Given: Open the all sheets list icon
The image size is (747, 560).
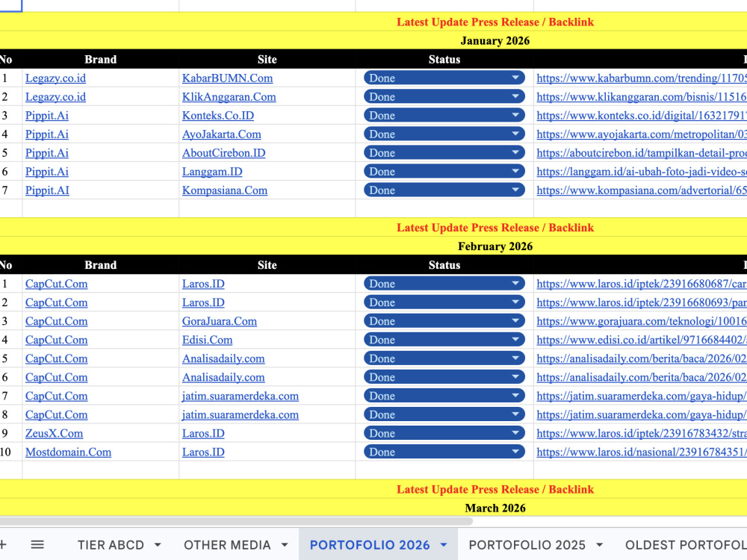Looking at the screenshot, I should click(37, 544).
